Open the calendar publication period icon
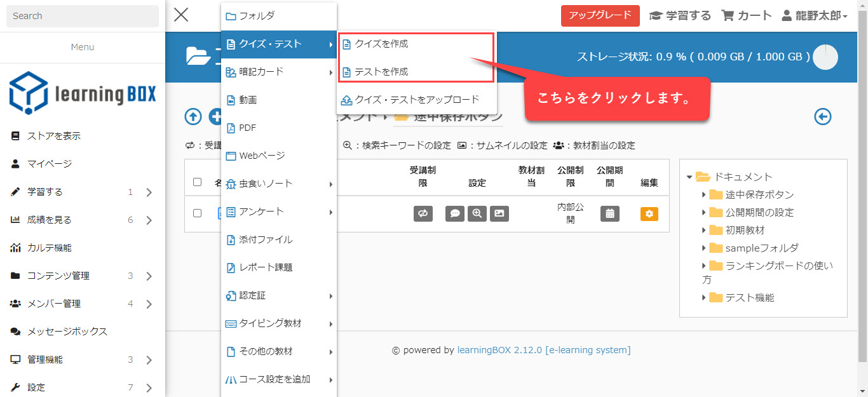 point(609,214)
